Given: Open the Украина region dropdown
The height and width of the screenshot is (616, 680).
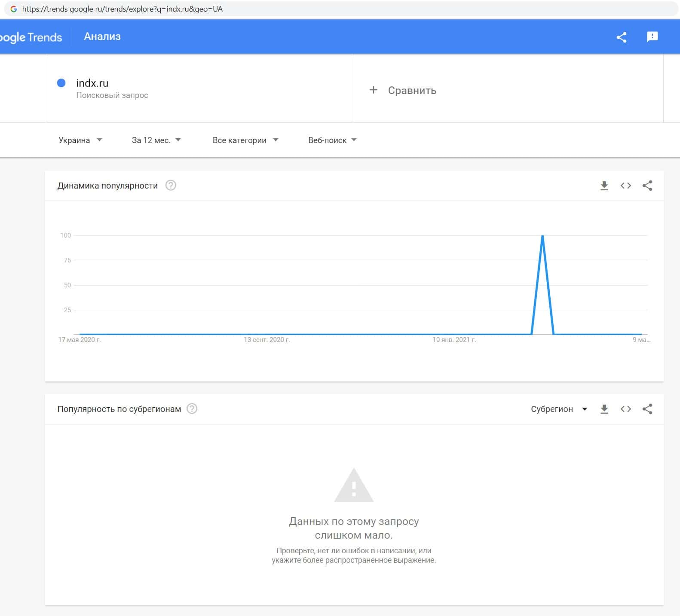Looking at the screenshot, I should point(80,140).
